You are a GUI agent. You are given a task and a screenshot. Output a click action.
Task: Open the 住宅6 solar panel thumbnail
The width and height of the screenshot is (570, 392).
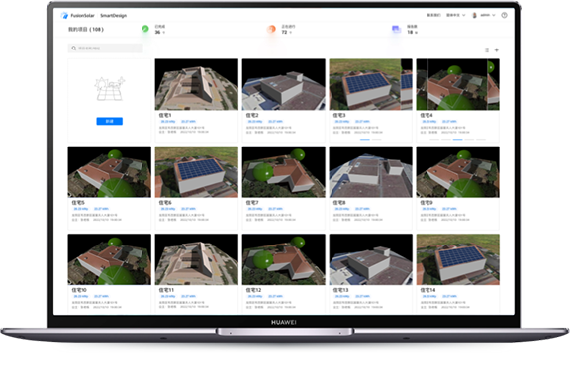pos(197,172)
